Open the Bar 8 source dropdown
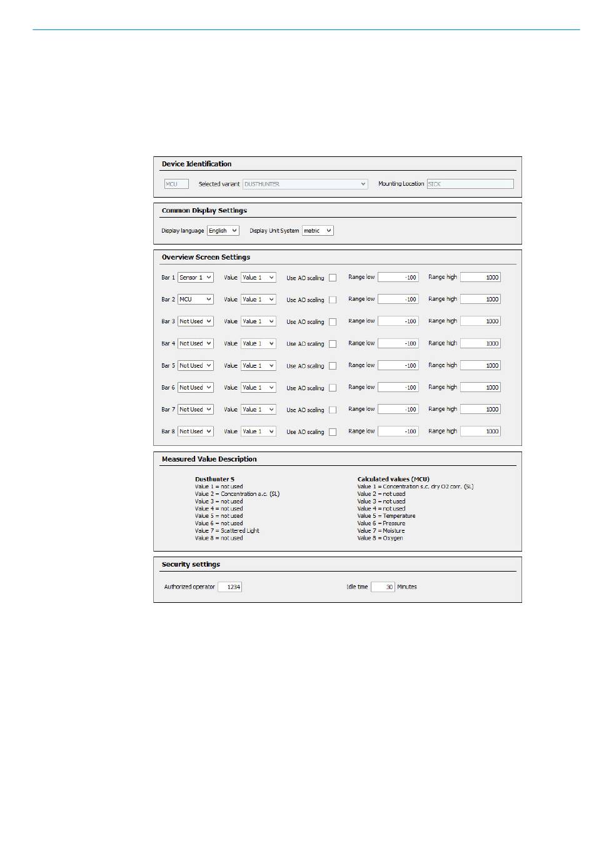 (x=196, y=431)
